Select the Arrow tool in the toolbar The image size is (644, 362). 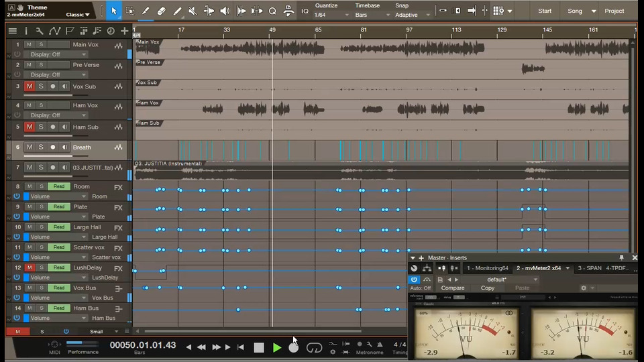coord(113,11)
